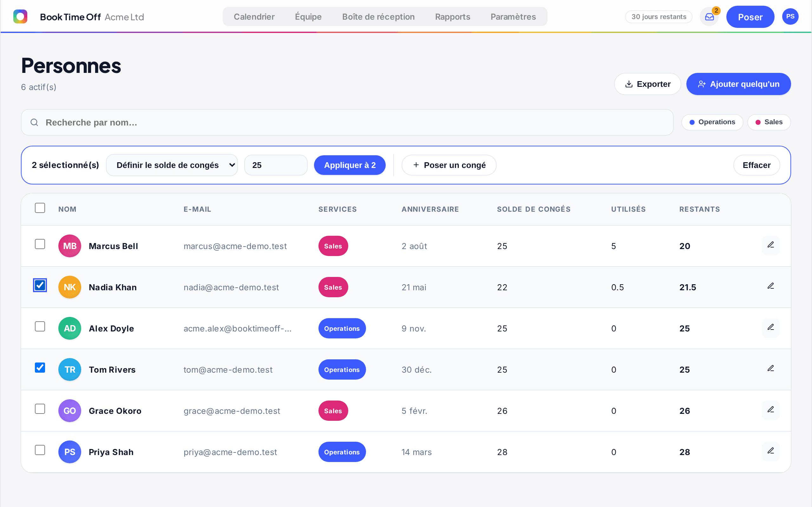Edit Marcus Bell with pencil icon

coord(770,246)
